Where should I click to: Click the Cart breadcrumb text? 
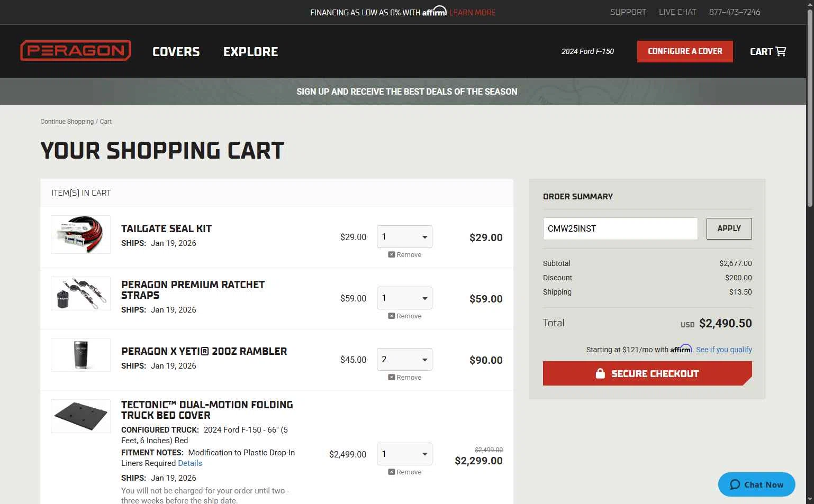(x=106, y=122)
